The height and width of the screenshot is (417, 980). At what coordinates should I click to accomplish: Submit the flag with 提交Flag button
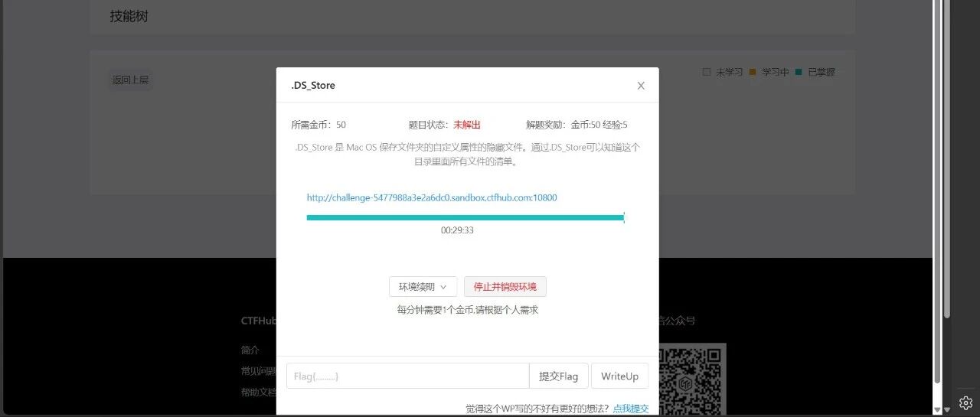[x=559, y=376]
